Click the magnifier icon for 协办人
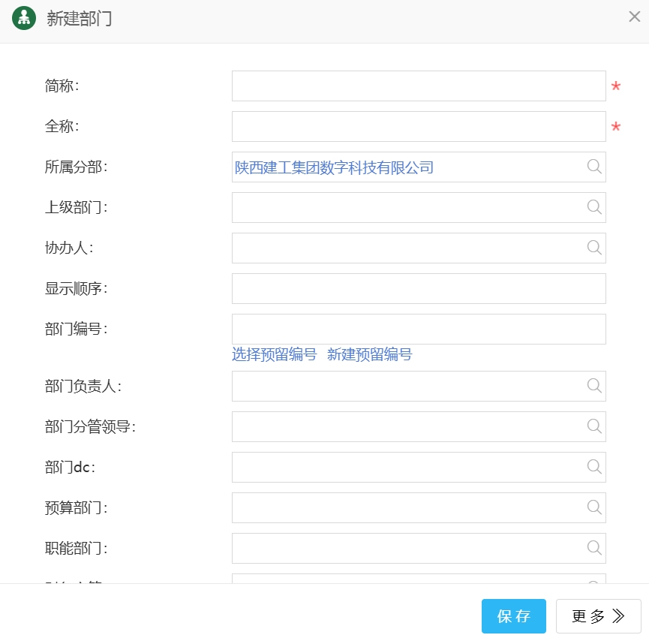This screenshot has width=649, height=644. pos(594,248)
